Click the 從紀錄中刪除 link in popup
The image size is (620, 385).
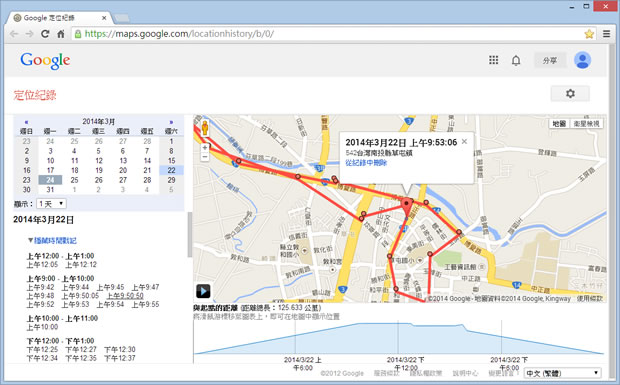[366, 162]
